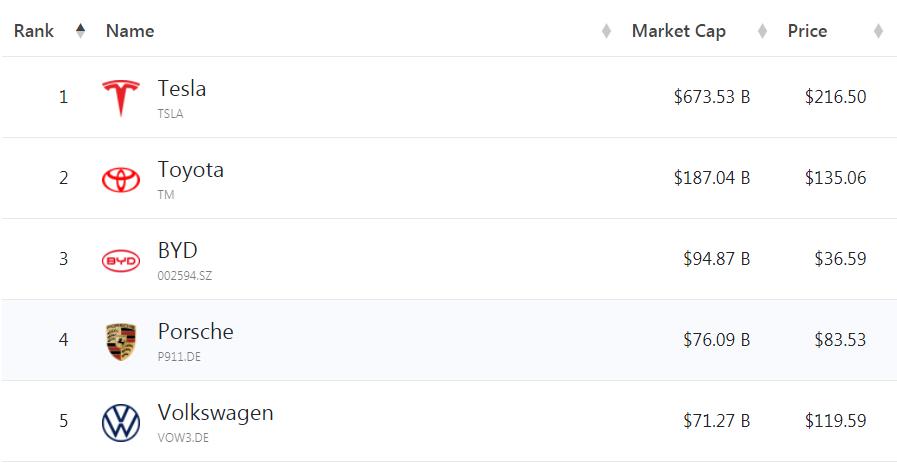Sort table by Rank arrow
897x463 pixels.
(80, 31)
